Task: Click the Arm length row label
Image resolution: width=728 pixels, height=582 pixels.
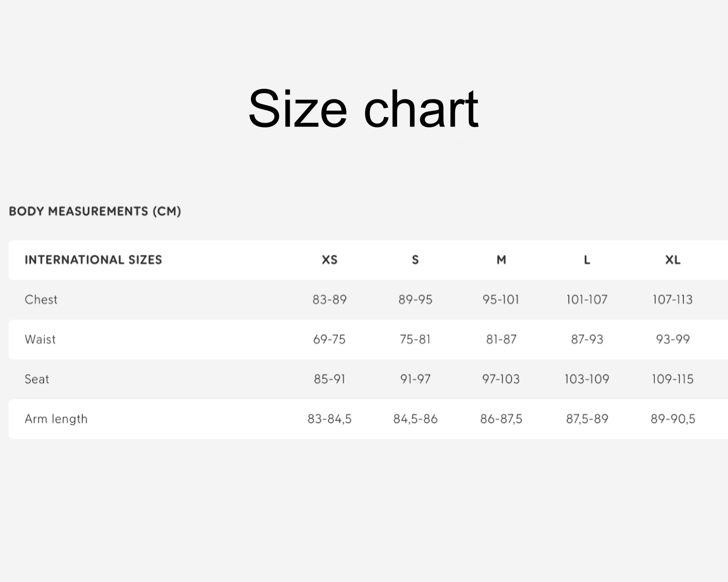Action: click(x=56, y=419)
